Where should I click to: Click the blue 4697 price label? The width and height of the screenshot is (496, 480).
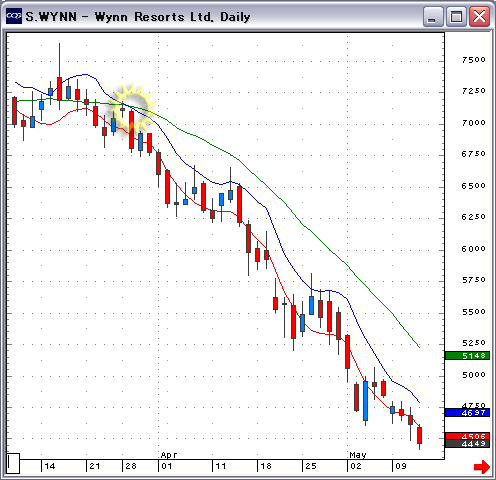point(467,413)
